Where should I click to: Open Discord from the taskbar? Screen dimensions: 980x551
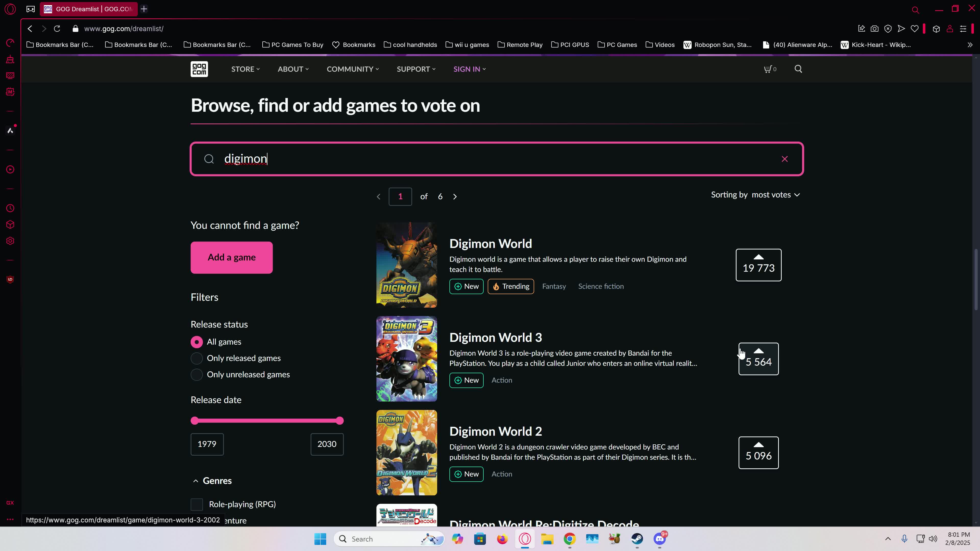point(660,539)
